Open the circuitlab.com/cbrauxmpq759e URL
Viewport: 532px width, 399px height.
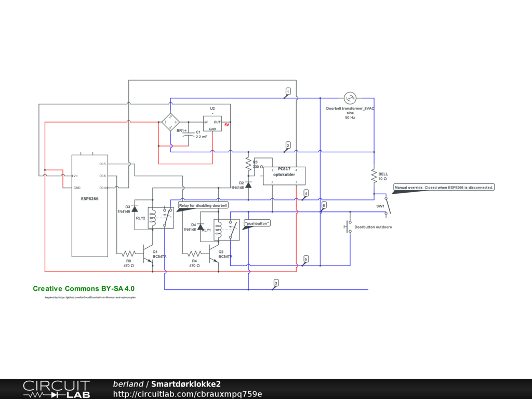point(188,394)
